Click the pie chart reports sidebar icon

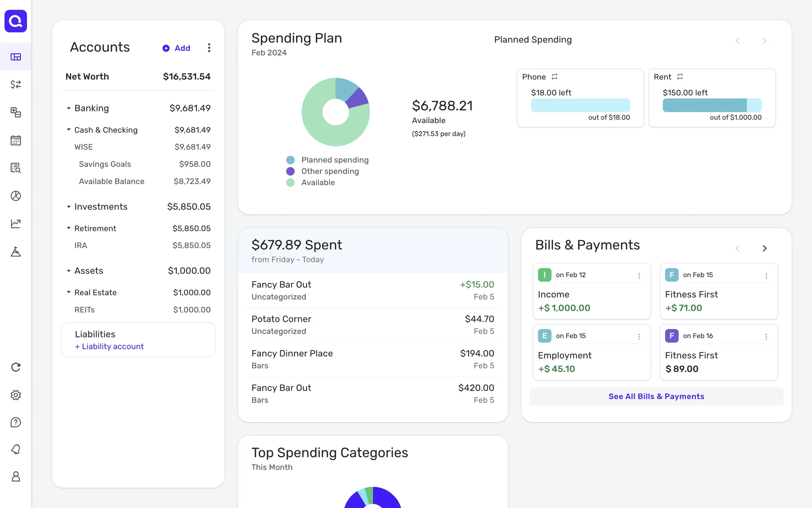tap(16, 196)
